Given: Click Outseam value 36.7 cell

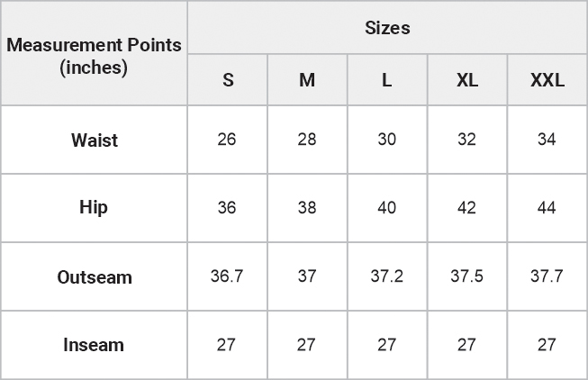Looking at the screenshot, I should [x=227, y=276].
